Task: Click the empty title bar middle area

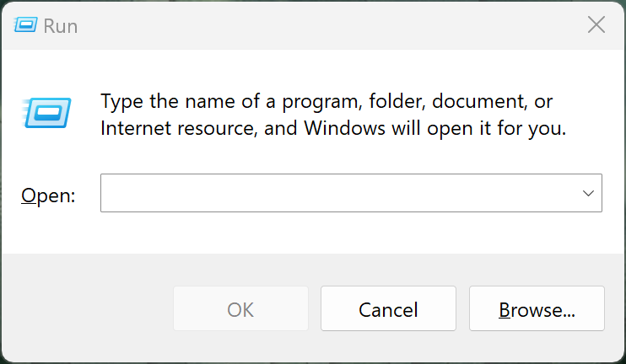Action: click(x=321, y=25)
